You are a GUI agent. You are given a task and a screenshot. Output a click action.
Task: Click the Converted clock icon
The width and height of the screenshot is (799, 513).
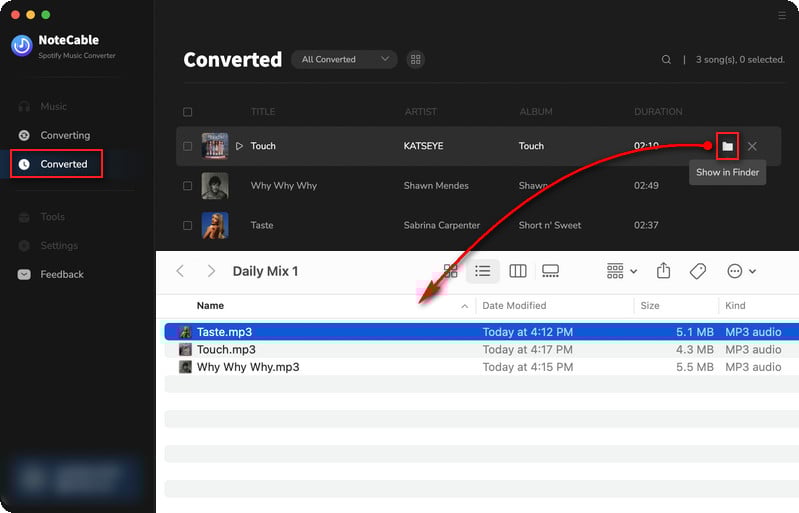point(24,164)
